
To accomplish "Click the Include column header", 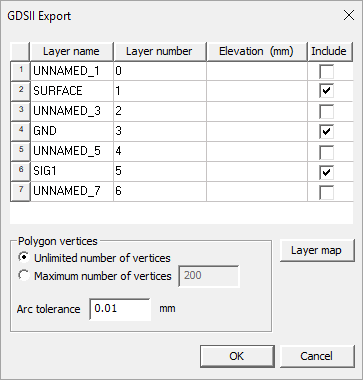I will point(330,51).
